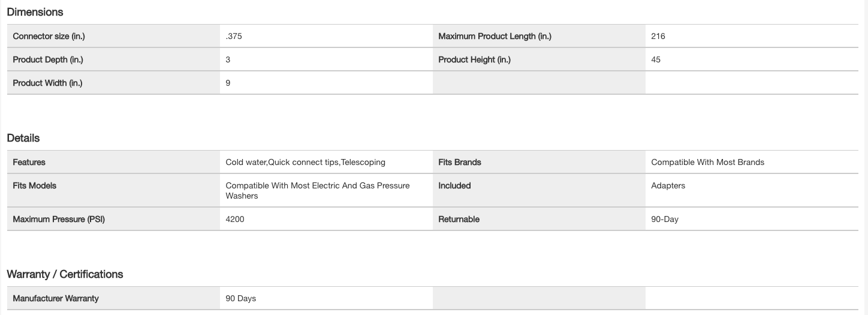Select the Fits Brands label

click(459, 162)
